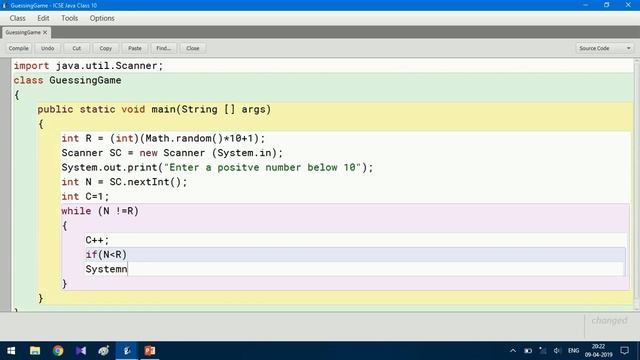The height and width of the screenshot is (360, 640).
Task: Open the Tools menu
Action: click(x=69, y=18)
